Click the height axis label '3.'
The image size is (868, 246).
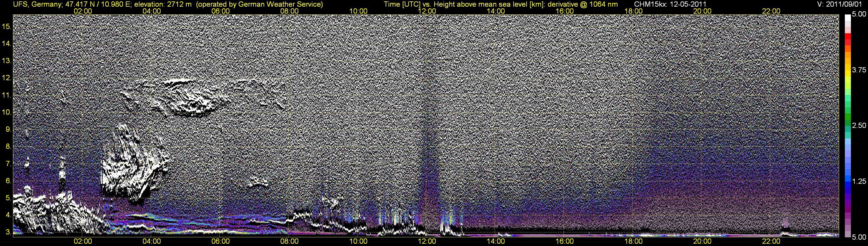(8, 232)
